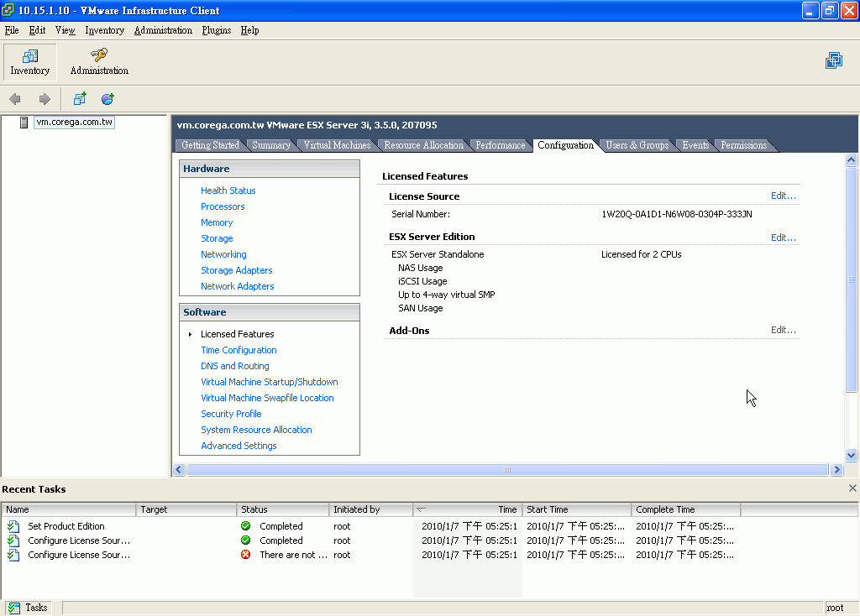860x616 pixels.
Task: Click the VMware app icon in title bar
Action: pyautogui.click(x=8, y=10)
